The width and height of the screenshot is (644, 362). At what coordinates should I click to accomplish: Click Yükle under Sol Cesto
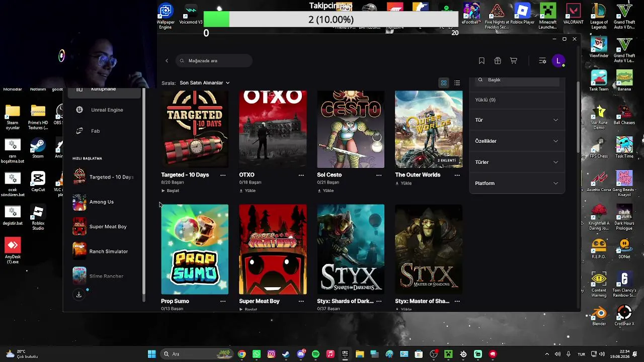[326, 191]
